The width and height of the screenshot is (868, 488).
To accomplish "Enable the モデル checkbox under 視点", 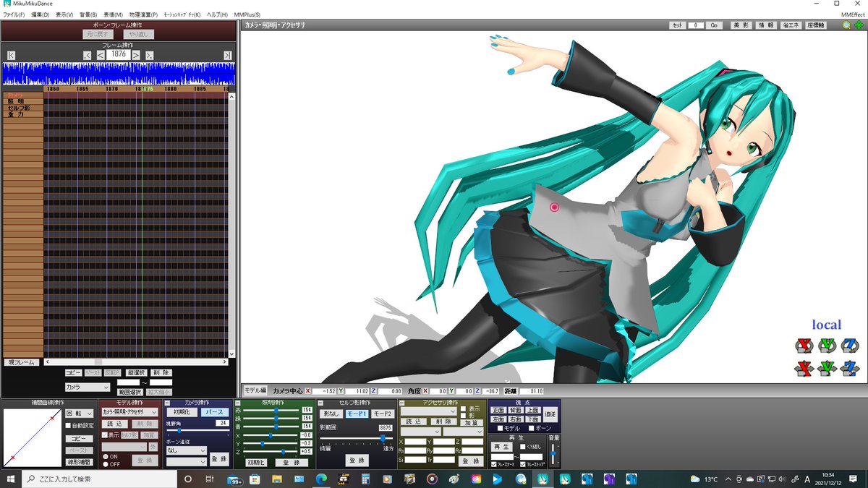I will 499,429.
